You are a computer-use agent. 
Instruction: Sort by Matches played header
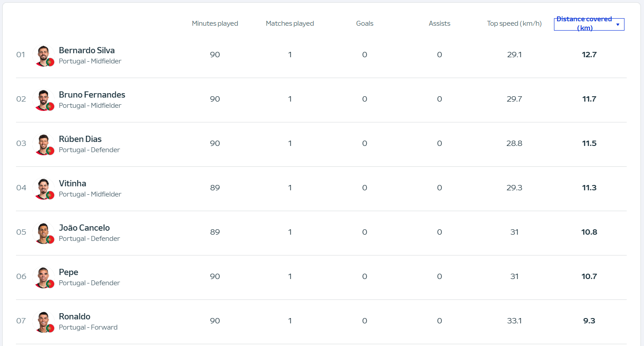pyautogui.click(x=290, y=24)
